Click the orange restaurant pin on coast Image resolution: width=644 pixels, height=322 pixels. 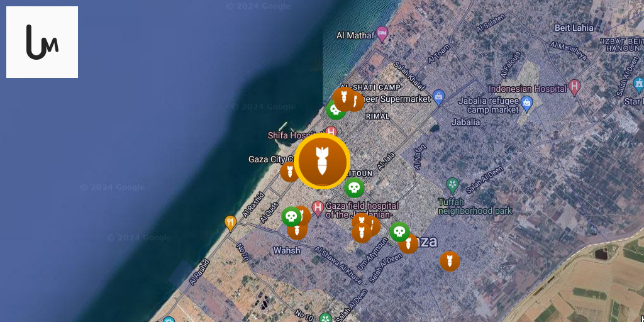pyautogui.click(x=230, y=223)
